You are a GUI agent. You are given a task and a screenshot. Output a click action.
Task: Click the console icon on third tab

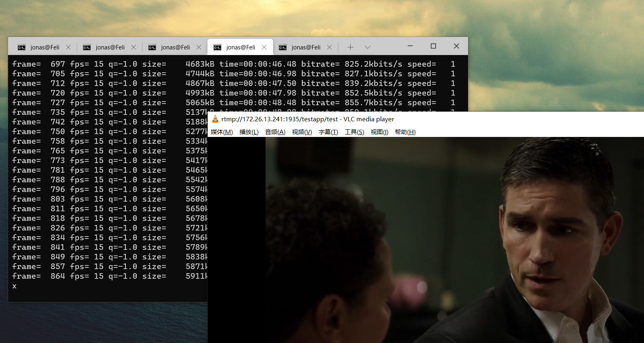152,47
